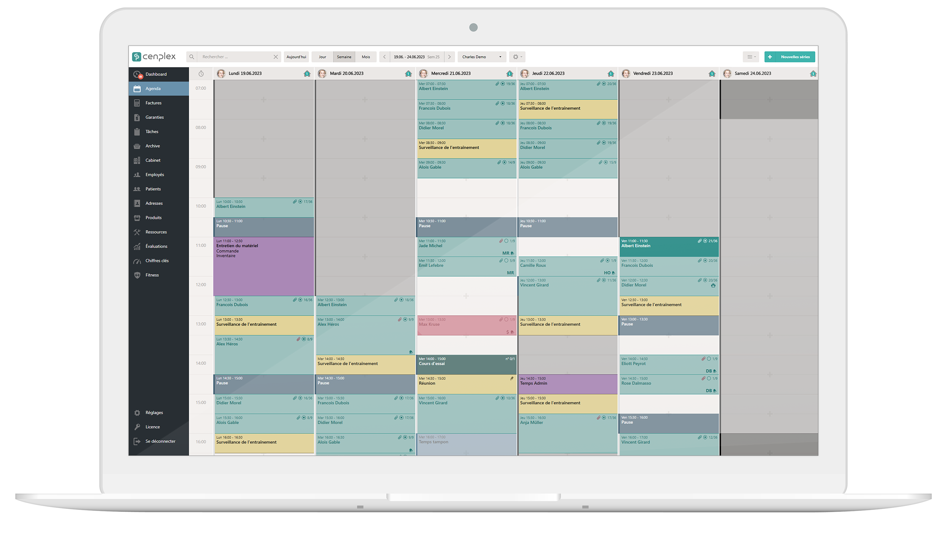Open Thursday Camille Roux appointment
The image size is (947, 560).
(x=568, y=267)
